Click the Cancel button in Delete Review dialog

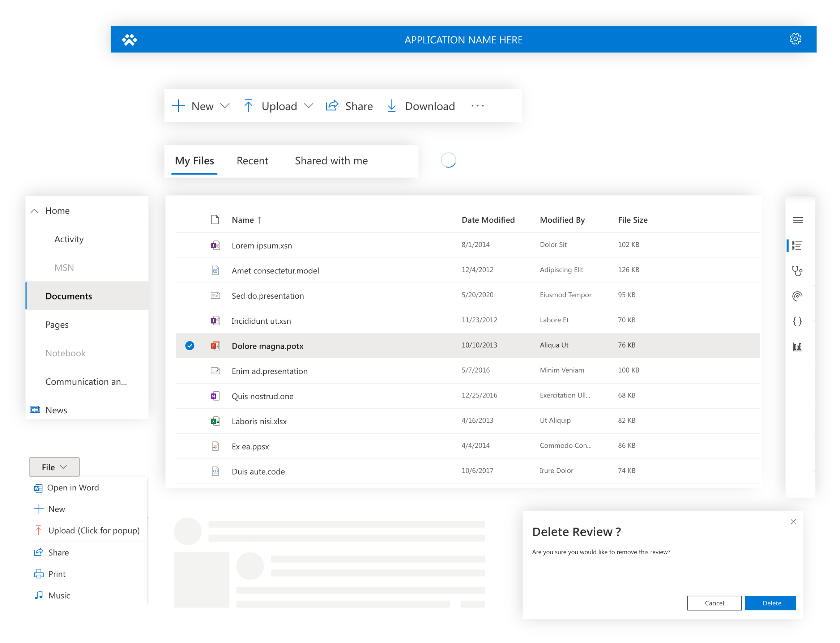[x=714, y=602]
